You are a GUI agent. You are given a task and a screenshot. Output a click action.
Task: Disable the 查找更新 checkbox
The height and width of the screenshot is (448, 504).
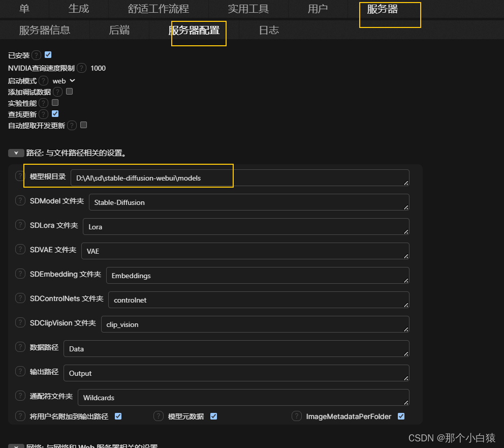tap(55, 113)
